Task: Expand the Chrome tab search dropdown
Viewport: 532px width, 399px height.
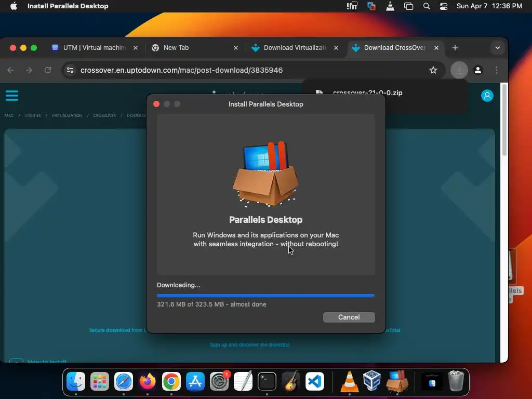Action: coord(497,48)
